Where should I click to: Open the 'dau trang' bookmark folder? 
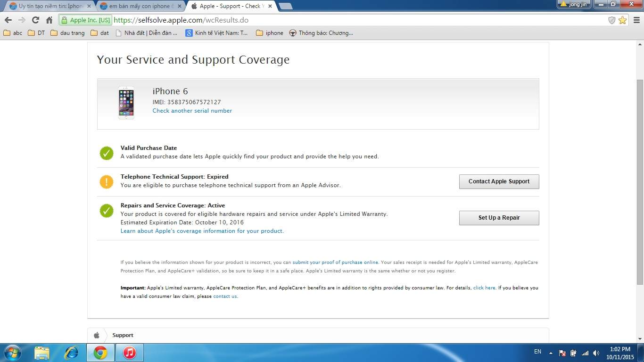67,33
